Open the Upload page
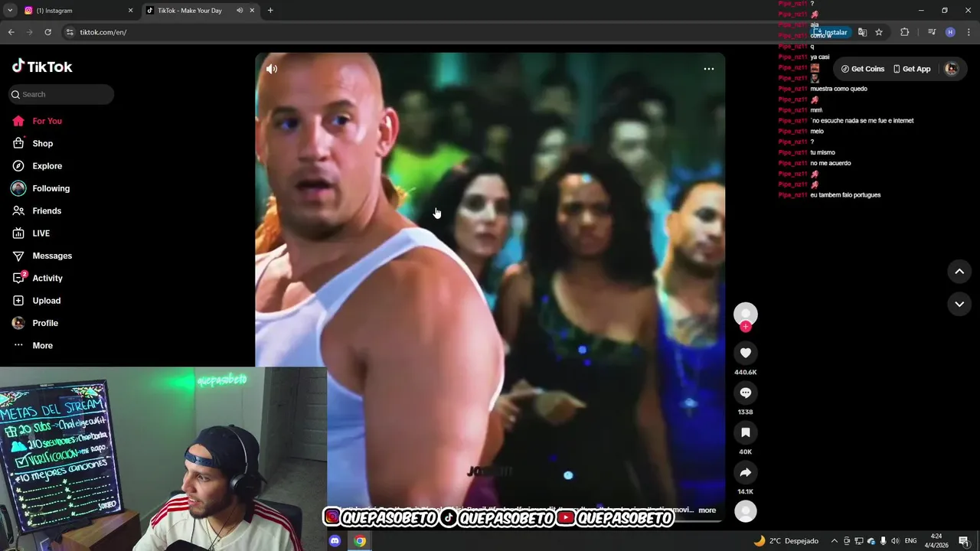This screenshot has height=551, width=980. point(36,301)
